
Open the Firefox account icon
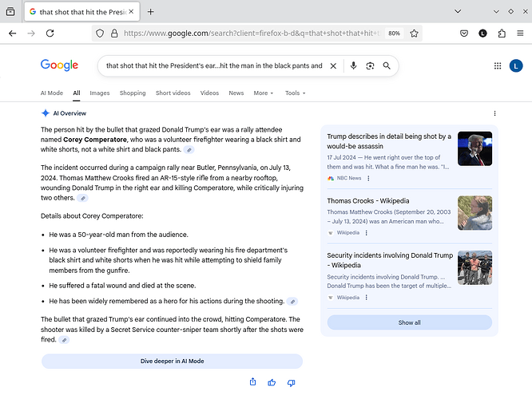482,34
